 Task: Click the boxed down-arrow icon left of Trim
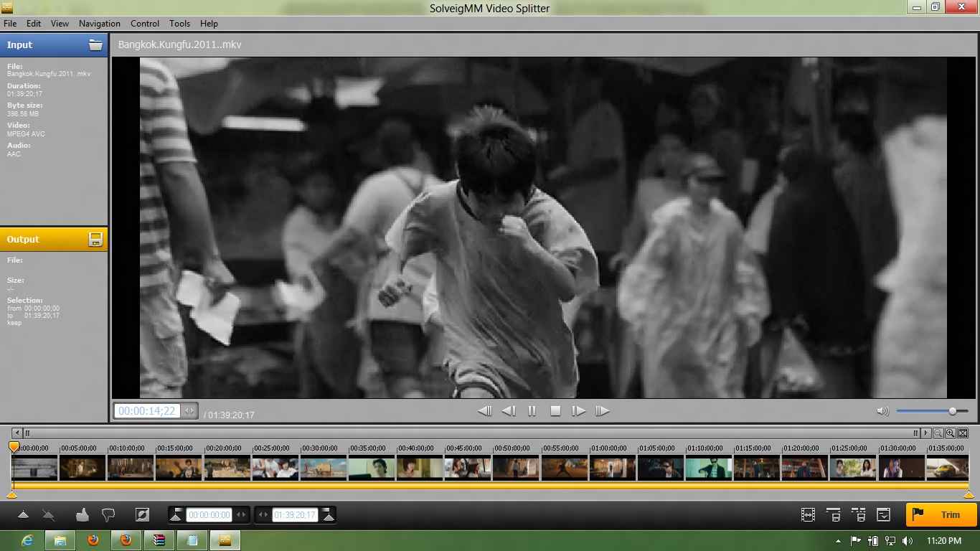884,515
